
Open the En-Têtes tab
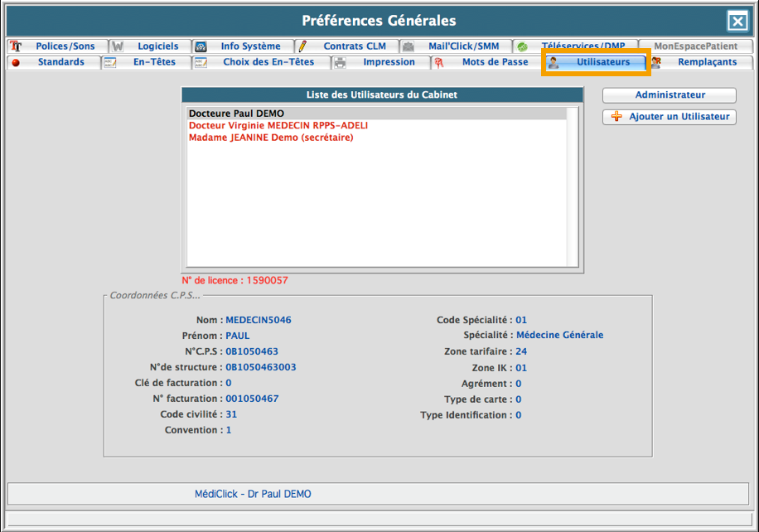154,62
